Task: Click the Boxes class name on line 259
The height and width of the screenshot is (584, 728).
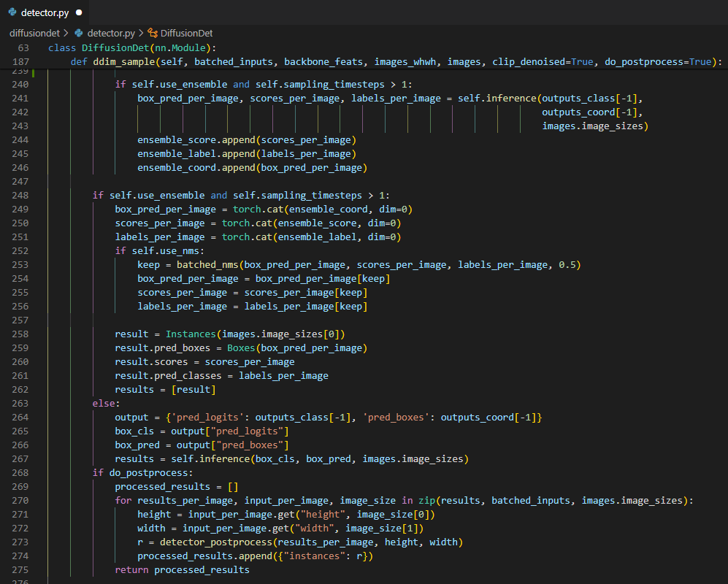Action: coord(241,348)
